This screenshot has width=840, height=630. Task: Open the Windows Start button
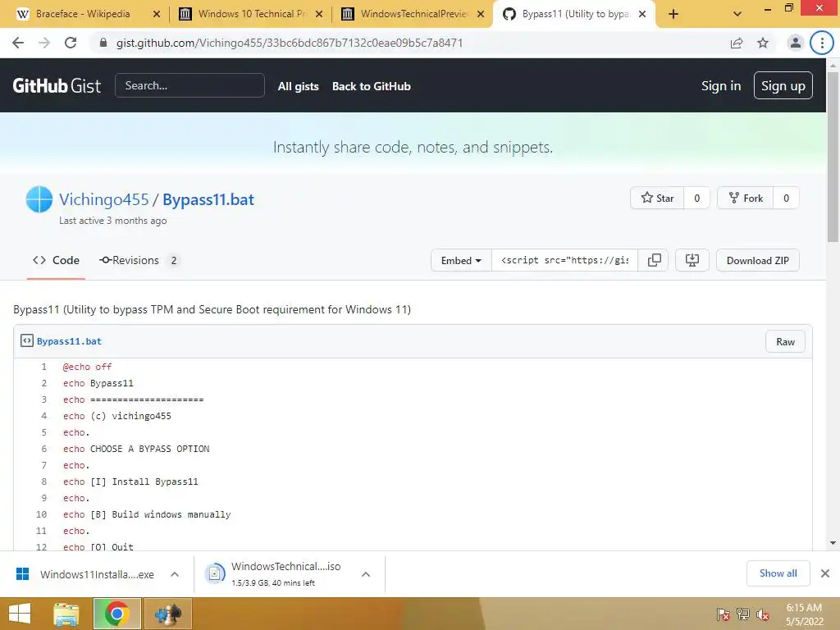click(20, 614)
